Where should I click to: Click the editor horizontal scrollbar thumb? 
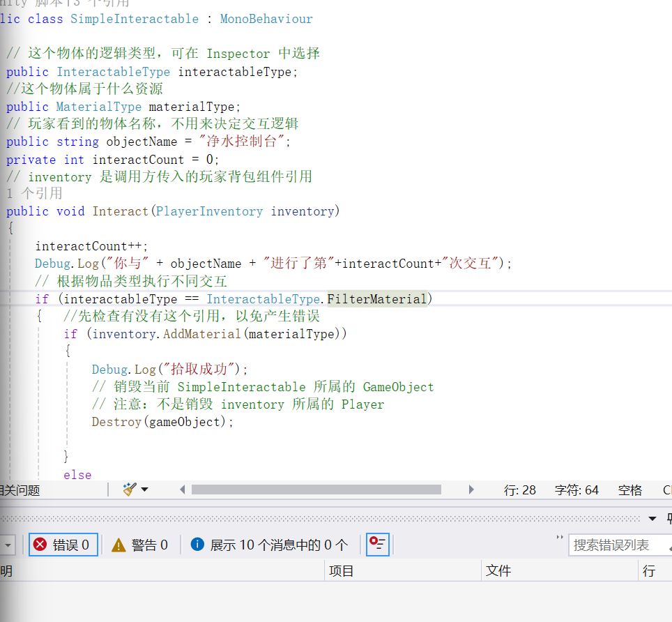pyautogui.click(x=316, y=490)
